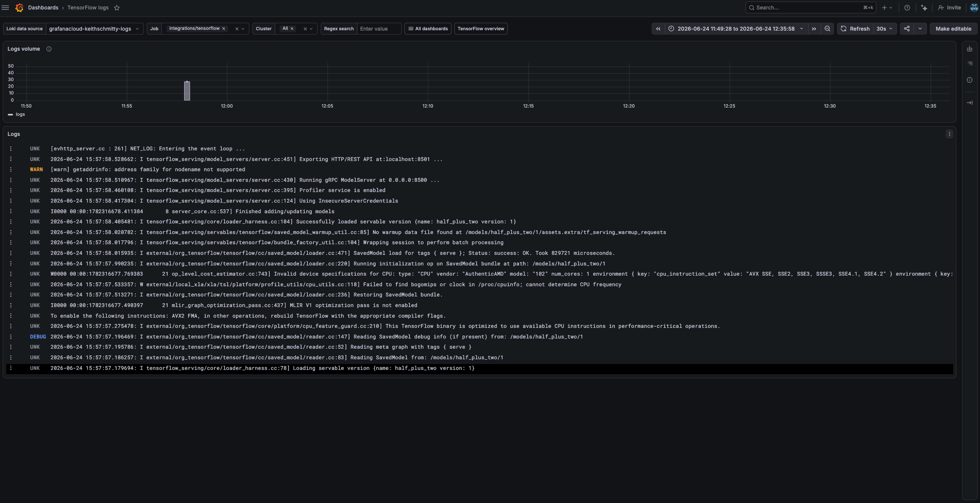Open row menu for evhttp_server.cc log line
980x503 pixels.
coord(11,149)
